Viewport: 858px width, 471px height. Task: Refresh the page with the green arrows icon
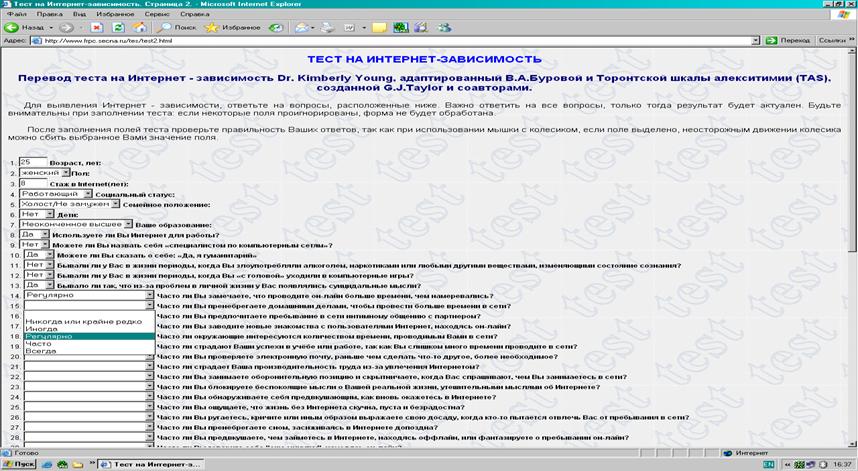point(118,27)
